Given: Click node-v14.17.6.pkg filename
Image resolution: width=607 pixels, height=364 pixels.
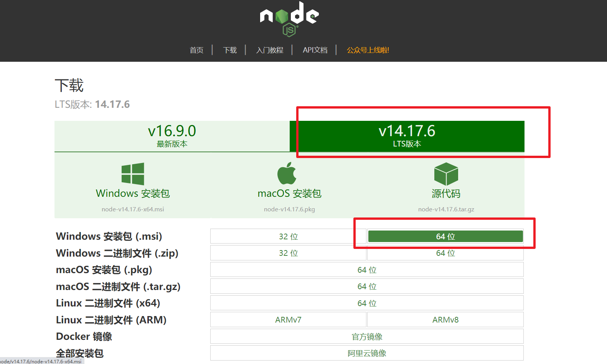Looking at the screenshot, I should coord(289,209).
